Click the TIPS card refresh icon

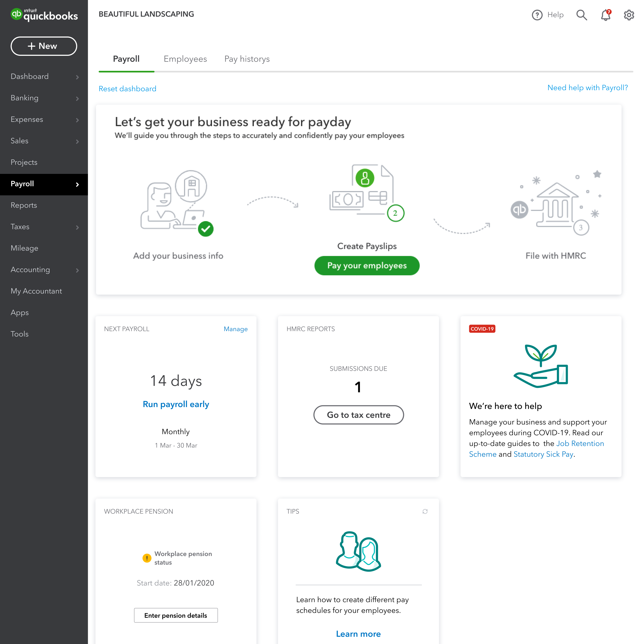(x=425, y=511)
